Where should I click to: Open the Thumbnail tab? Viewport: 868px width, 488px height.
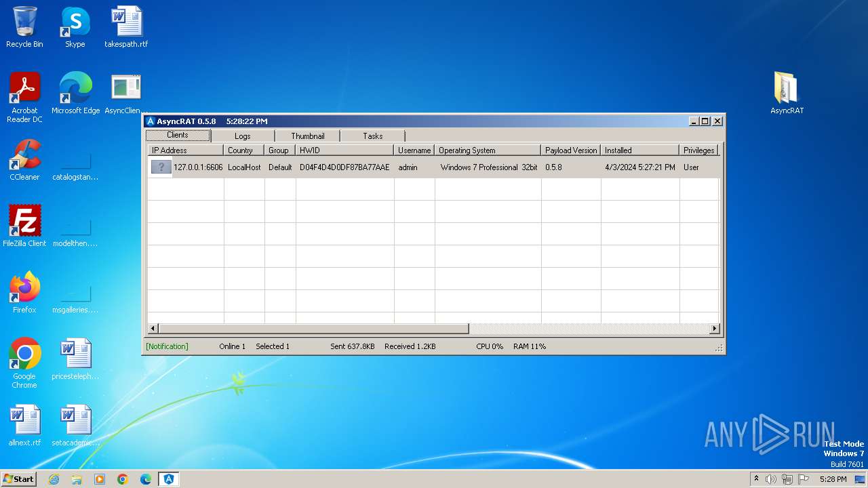click(x=308, y=136)
